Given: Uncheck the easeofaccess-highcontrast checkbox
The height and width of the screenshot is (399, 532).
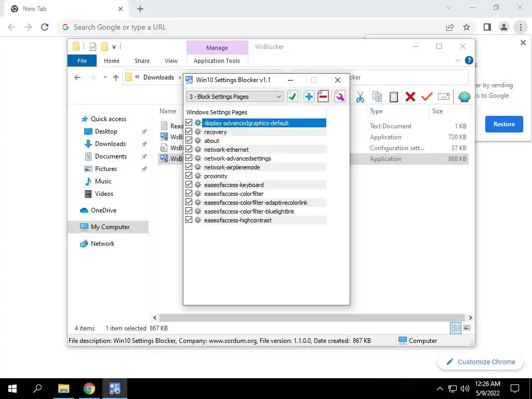Looking at the screenshot, I should [x=189, y=220].
